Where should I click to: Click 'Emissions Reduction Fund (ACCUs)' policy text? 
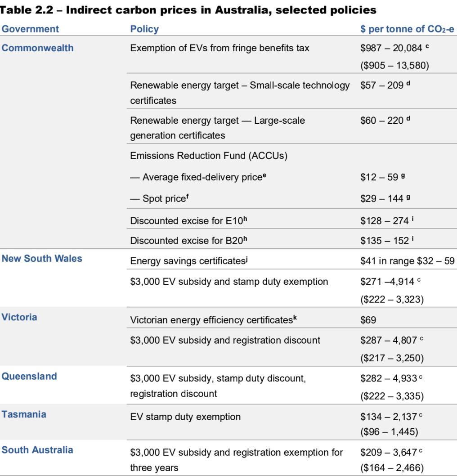[x=209, y=156]
